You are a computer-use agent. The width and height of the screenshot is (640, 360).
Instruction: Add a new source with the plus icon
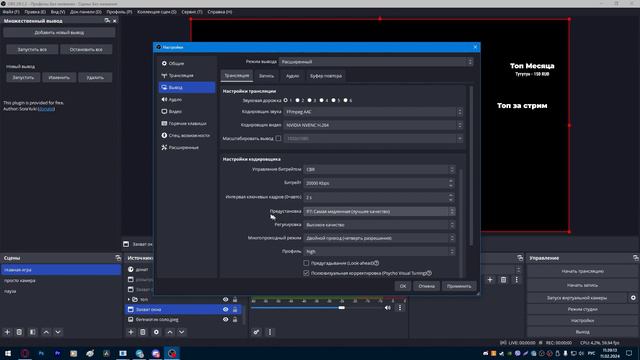click(x=131, y=332)
